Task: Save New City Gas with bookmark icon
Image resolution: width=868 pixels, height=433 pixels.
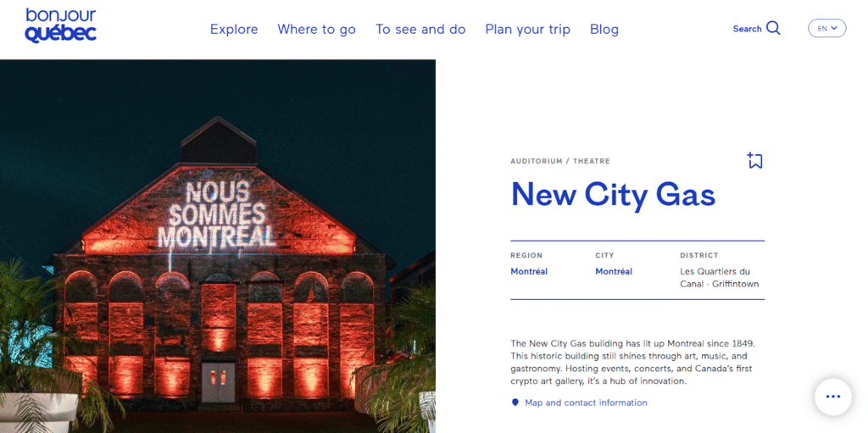Action: click(x=754, y=160)
